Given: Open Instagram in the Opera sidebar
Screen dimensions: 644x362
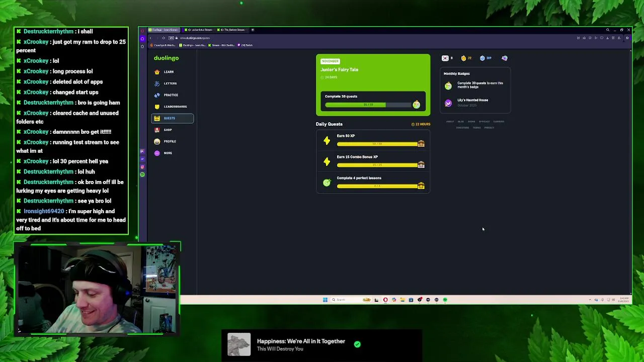Looking at the screenshot, I should pyautogui.click(x=142, y=167).
